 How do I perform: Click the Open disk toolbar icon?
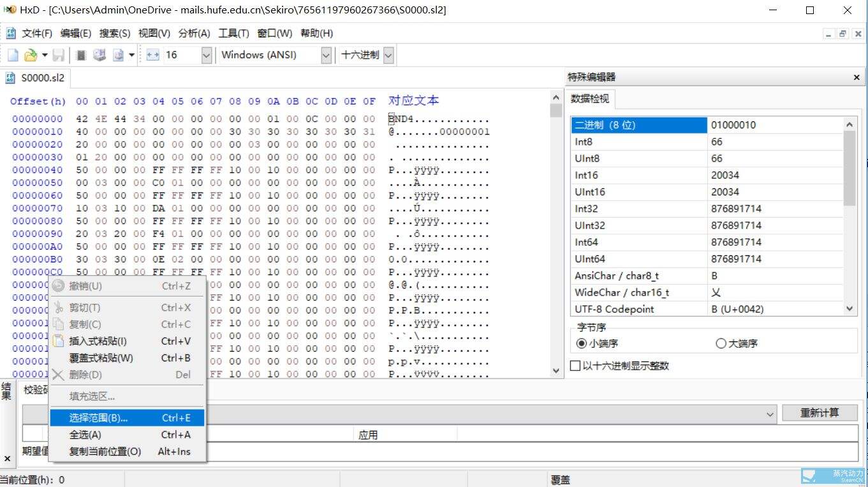(x=99, y=56)
